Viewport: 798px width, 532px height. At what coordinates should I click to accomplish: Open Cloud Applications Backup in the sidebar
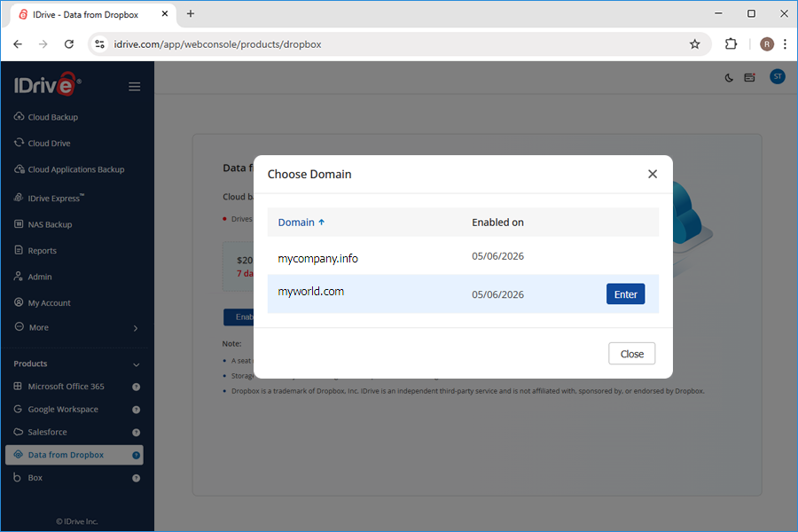point(76,169)
